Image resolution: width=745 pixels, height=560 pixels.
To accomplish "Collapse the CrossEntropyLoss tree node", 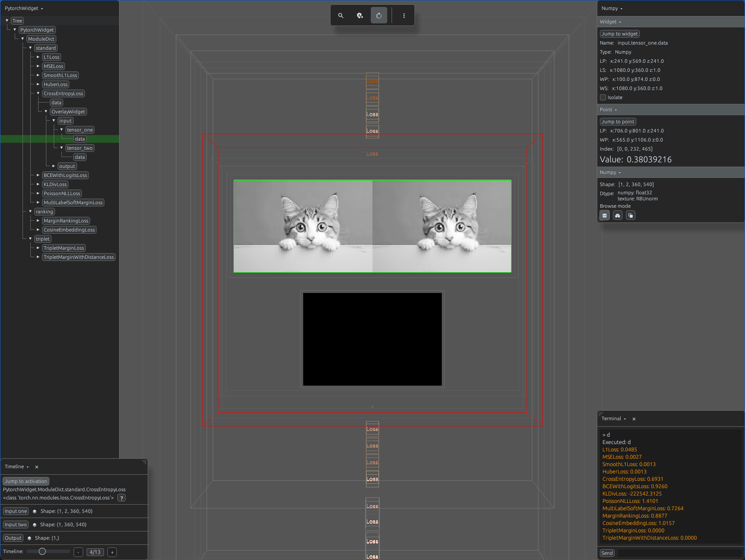I will point(38,93).
